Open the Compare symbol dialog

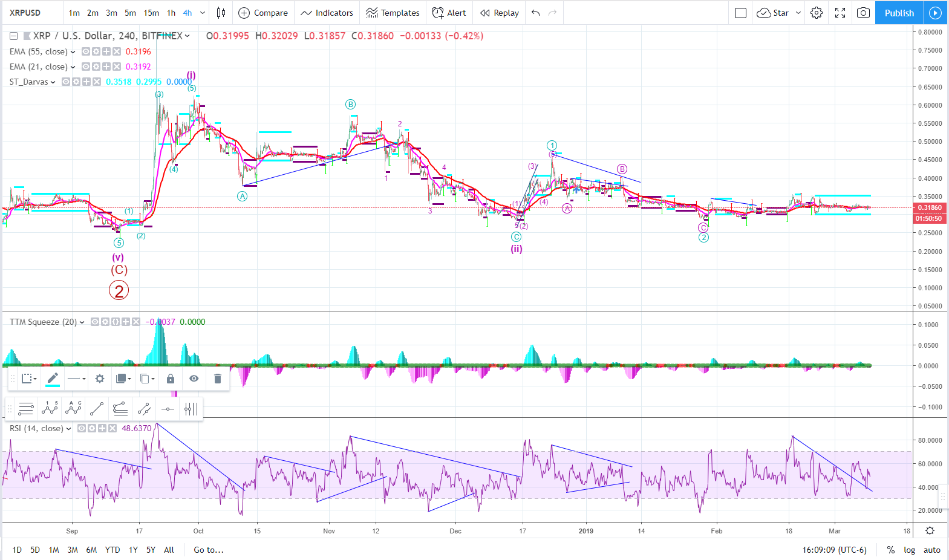click(263, 13)
